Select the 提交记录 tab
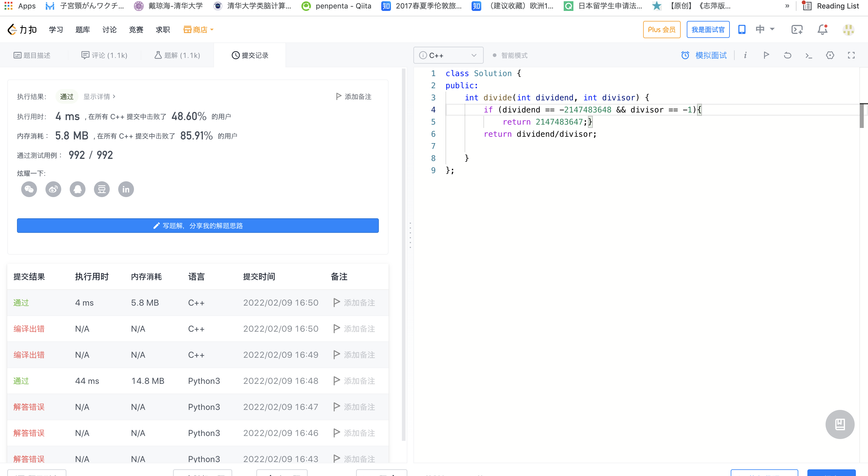The height and width of the screenshot is (476, 868). tap(250, 55)
